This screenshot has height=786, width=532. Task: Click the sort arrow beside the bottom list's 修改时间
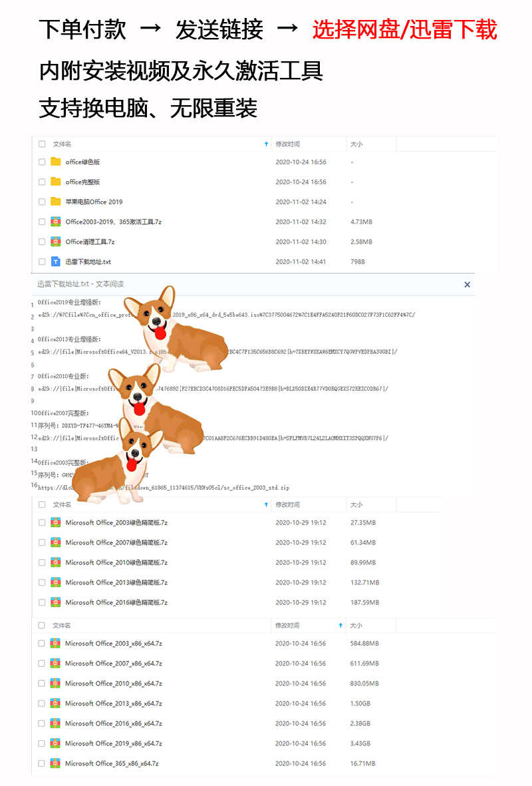tap(340, 625)
